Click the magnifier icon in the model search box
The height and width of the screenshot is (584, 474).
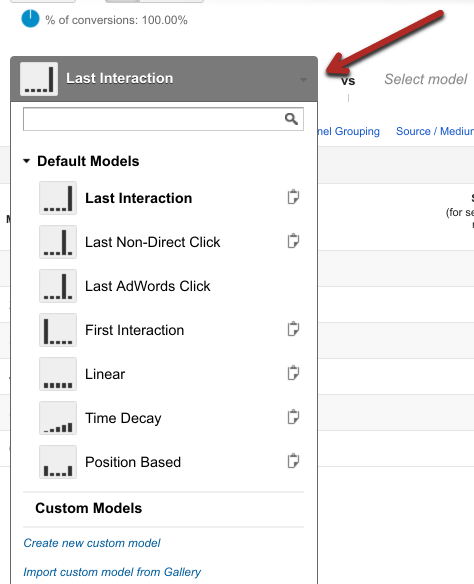(x=291, y=119)
